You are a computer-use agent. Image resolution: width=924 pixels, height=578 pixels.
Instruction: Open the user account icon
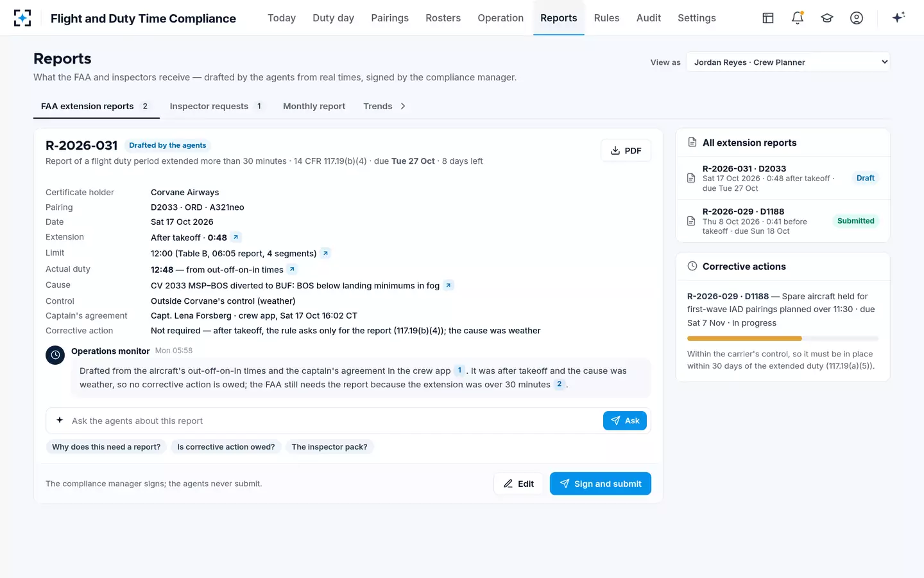coord(857,18)
